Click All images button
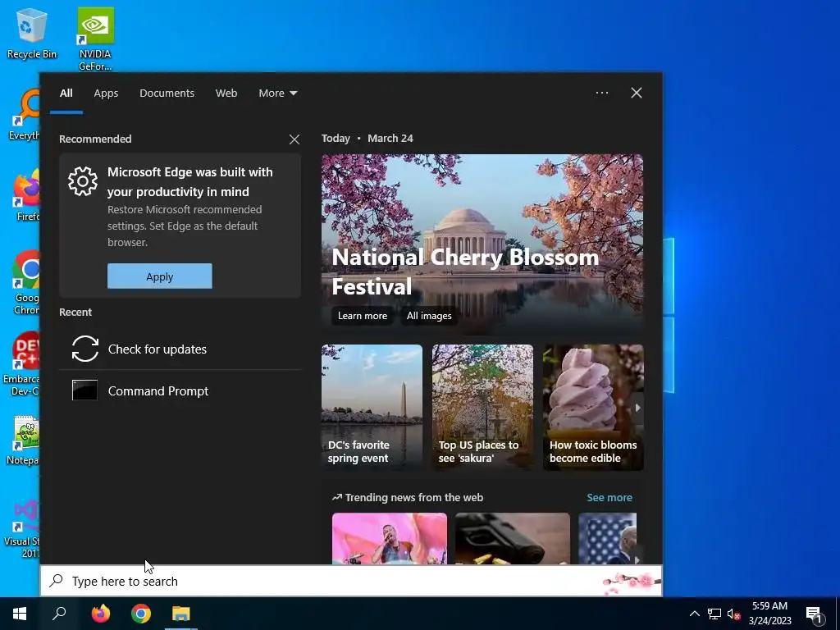The width and height of the screenshot is (840, 630). coord(429,316)
